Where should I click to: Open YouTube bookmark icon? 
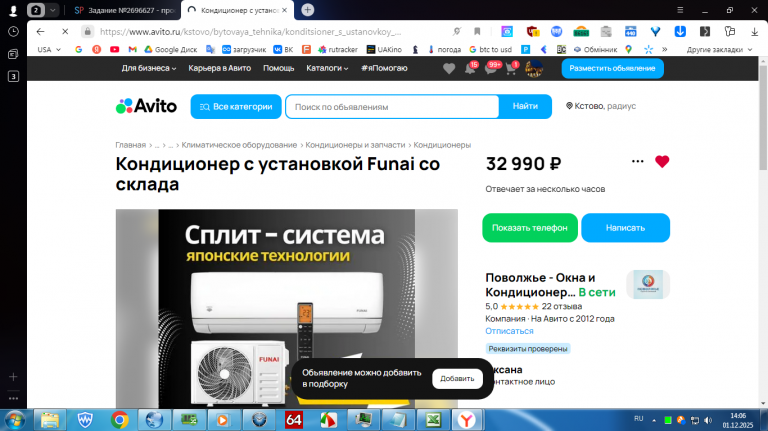pos(115,49)
